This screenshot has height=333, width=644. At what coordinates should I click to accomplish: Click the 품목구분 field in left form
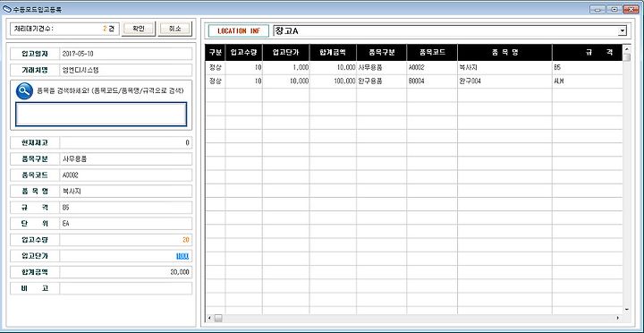(126, 159)
